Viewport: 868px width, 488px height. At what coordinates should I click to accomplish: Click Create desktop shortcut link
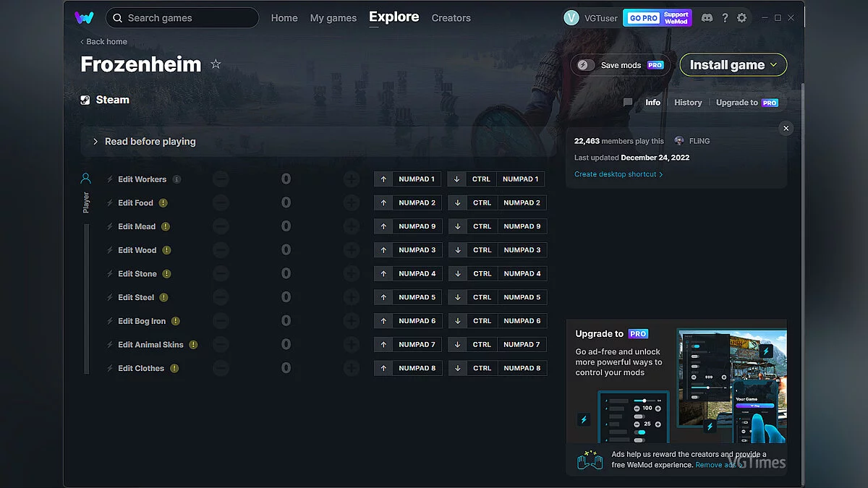pos(618,174)
